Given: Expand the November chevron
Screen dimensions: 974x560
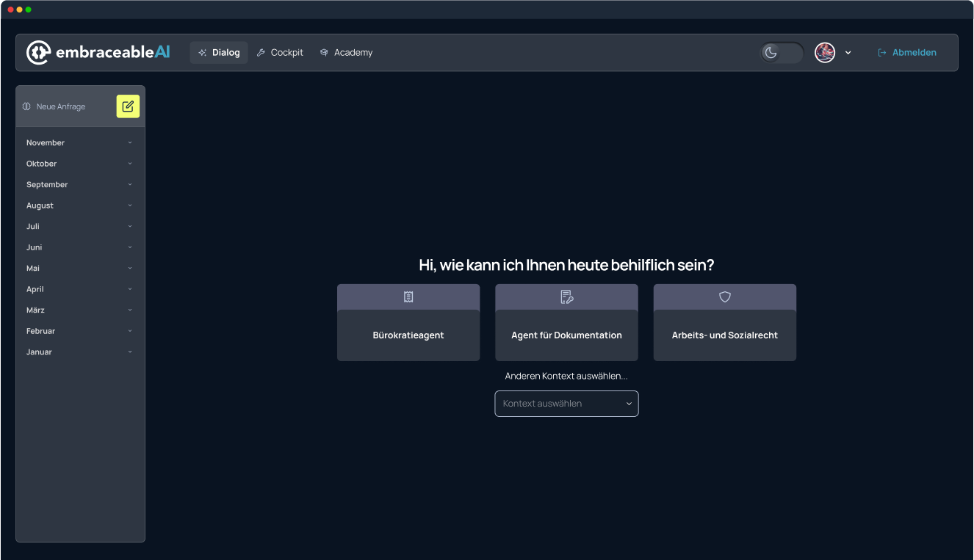Looking at the screenshot, I should point(130,142).
